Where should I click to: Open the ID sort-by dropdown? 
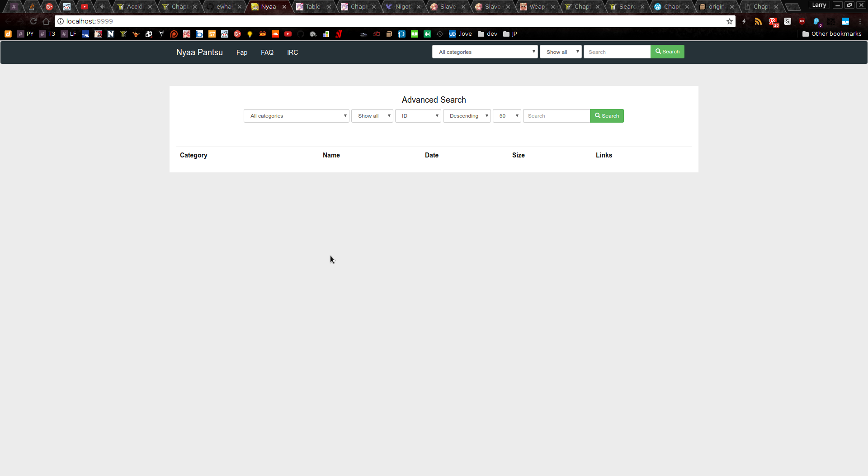pos(418,116)
